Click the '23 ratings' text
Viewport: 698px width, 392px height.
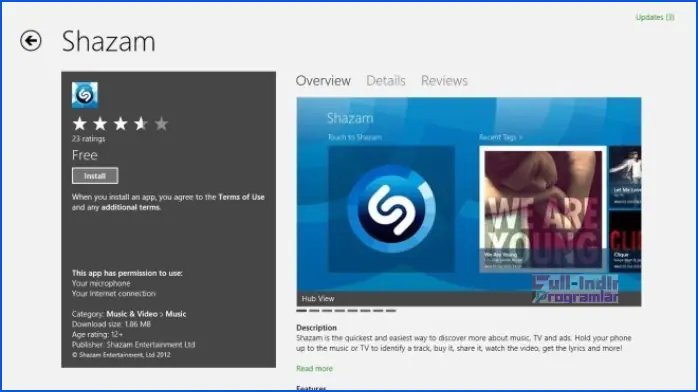tap(89, 139)
